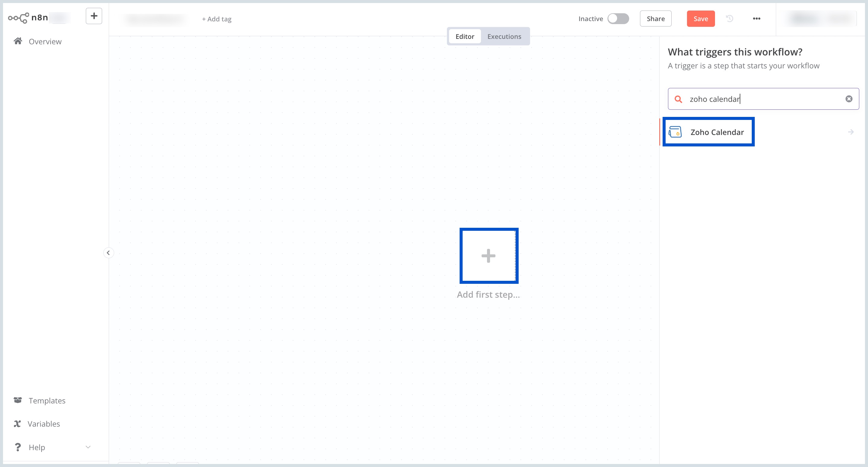Focus the trigger search field
The width and height of the screenshot is (868, 467).
tap(763, 99)
